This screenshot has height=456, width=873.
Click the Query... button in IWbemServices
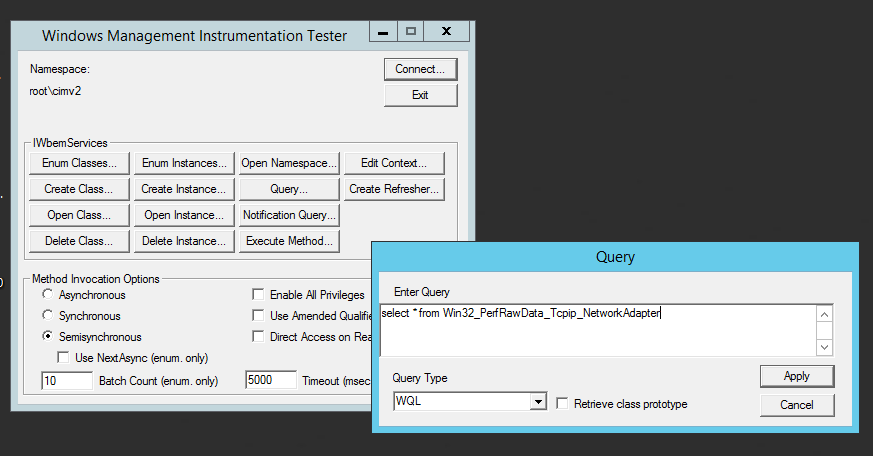click(289, 189)
